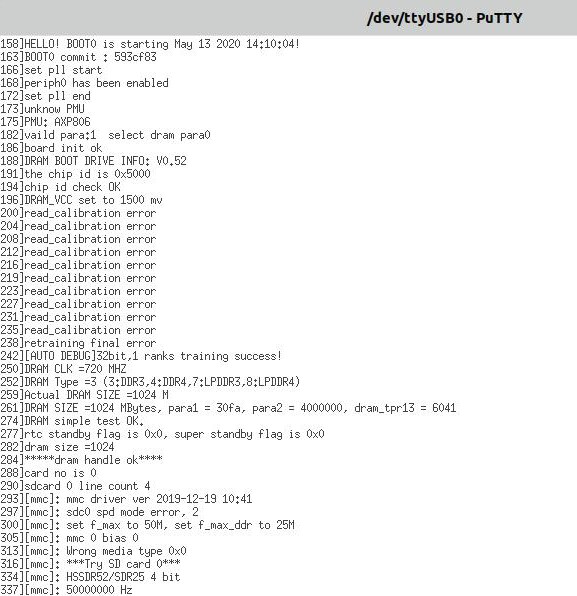Viewport: 577px width, 596px height.
Task: Click the DRAM simple test OK line
Action: (72, 421)
